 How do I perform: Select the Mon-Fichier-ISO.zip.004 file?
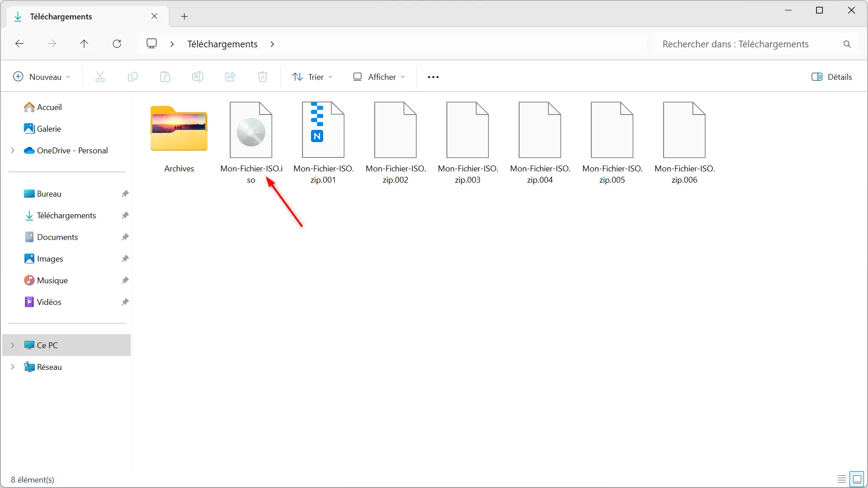pyautogui.click(x=540, y=143)
